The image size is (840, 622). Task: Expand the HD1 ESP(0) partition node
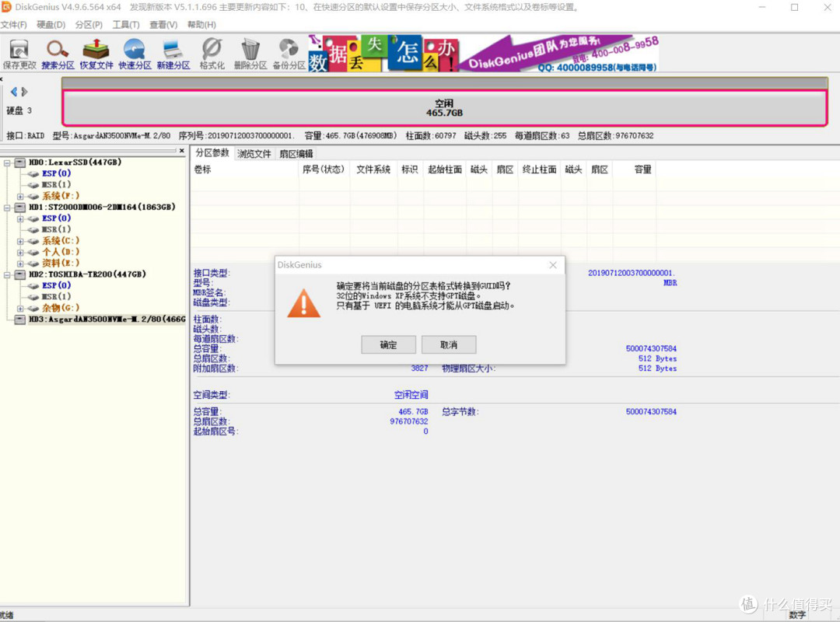tap(19, 218)
